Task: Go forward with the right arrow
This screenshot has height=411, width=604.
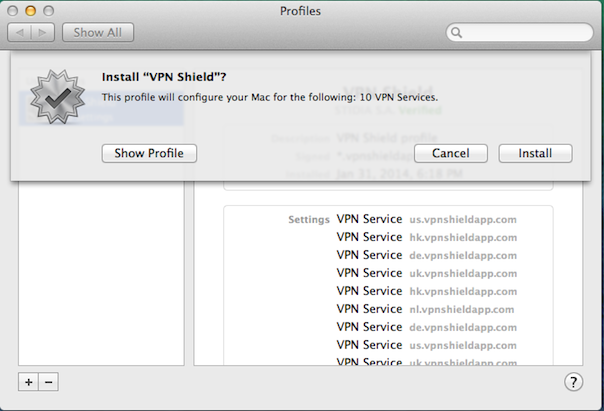Action: (x=42, y=32)
